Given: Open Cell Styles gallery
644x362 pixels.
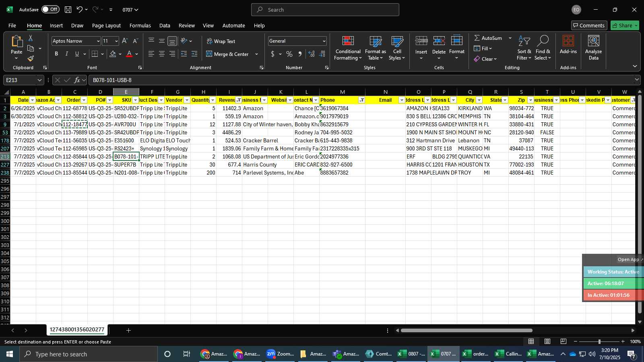Looking at the screenshot, I should coord(397,48).
